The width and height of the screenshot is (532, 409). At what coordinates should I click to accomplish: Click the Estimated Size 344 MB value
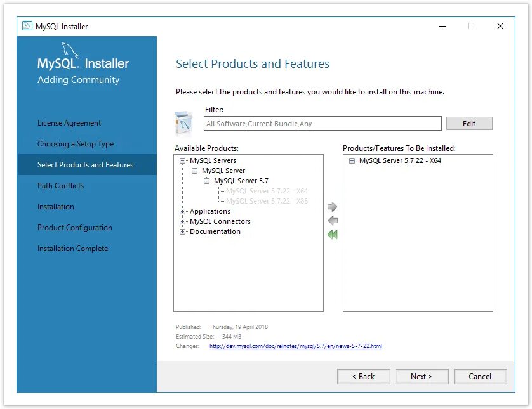232,337
